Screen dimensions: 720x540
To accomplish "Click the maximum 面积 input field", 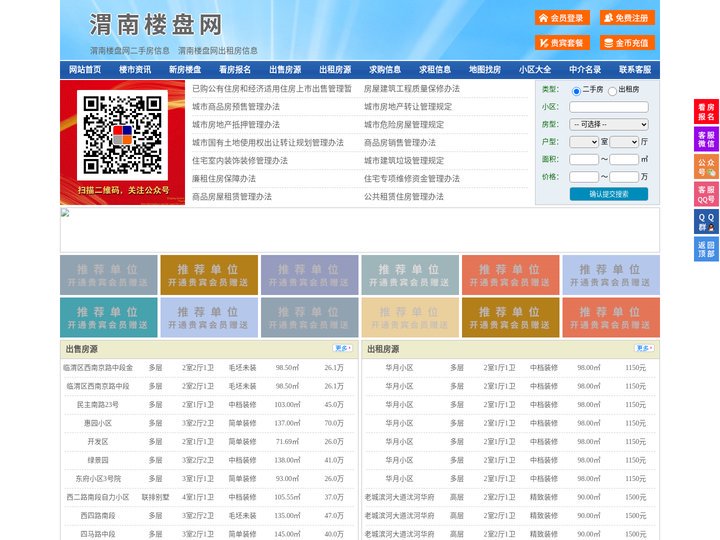I will pyautogui.click(x=624, y=159).
